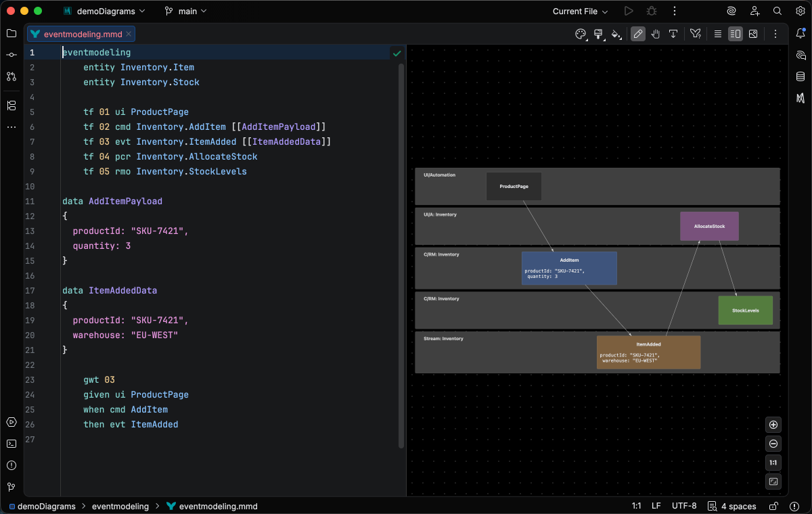Open IDE settings gear

800,11
